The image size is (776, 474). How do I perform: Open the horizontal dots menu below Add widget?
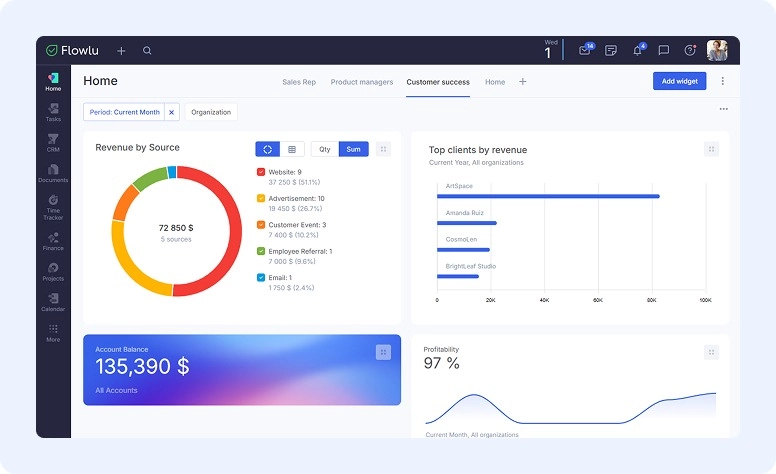(724, 109)
